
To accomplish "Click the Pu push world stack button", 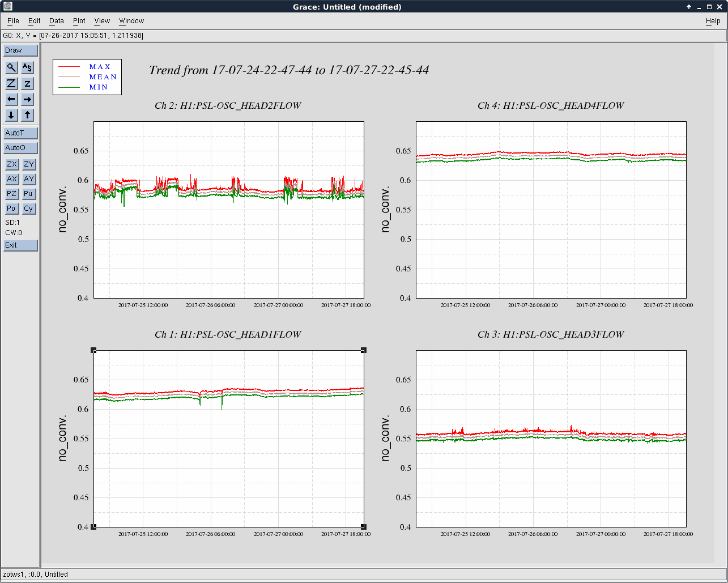I will (29, 194).
